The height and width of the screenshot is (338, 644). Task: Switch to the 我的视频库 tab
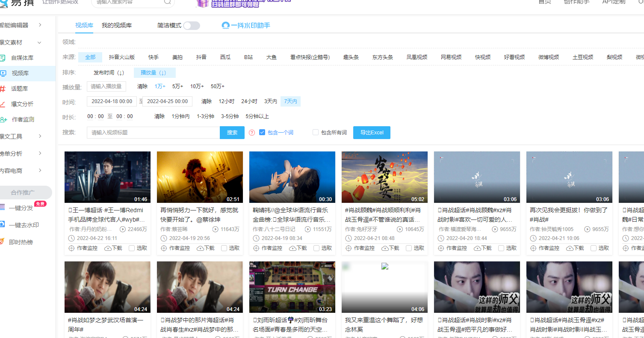117,25
